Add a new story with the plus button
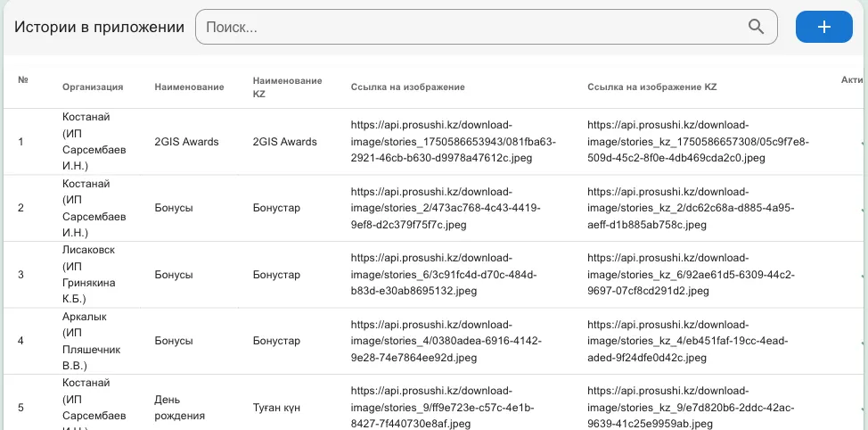 (823, 27)
